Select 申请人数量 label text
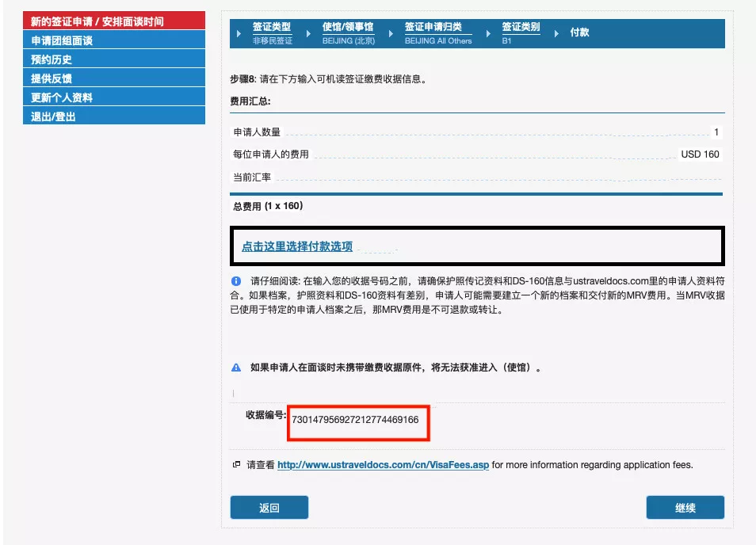This screenshot has width=756, height=545. coord(257,132)
